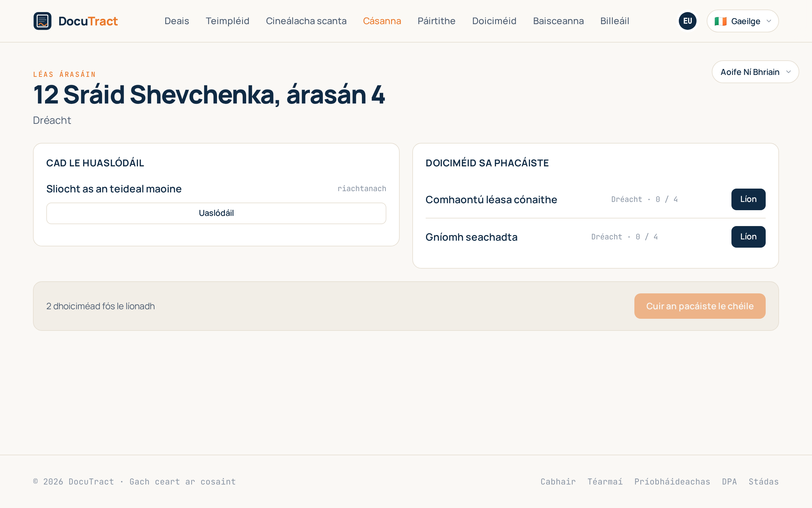Select Cineálacha scanta in navigation
This screenshot has height=508, width=812.
pos(306,21)
